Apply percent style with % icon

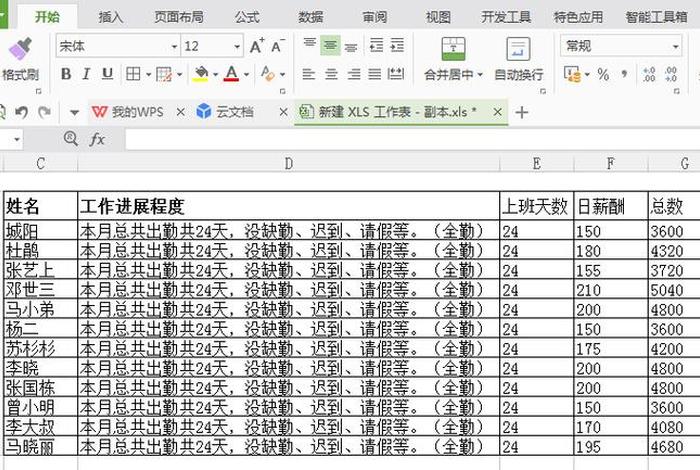click(603, 74)
